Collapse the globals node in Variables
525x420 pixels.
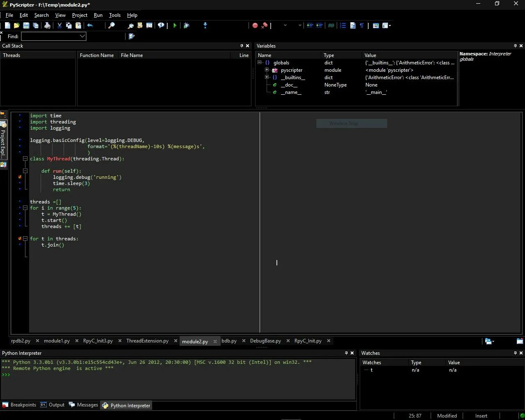(x=260, y=63)
